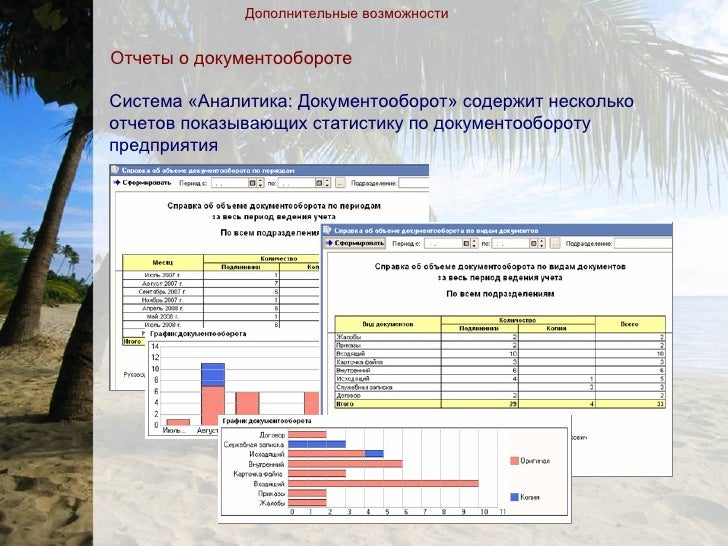The image size is (728, 546).
Task: Click title bar of по видам документов window
Action: (497, 230)
